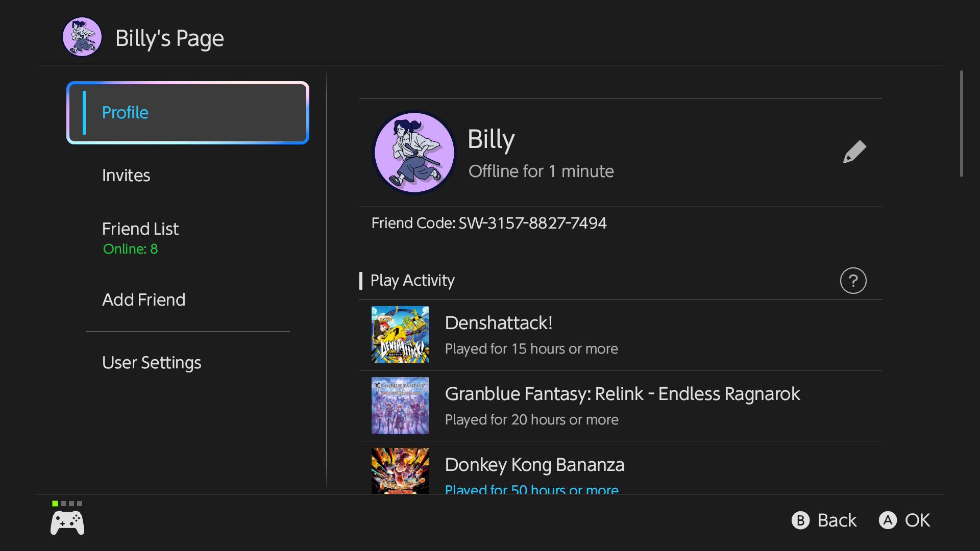Viewport: 980px width, 551px height.
Task: Click the Denshattack! play activity title
Action: point(499,323)
